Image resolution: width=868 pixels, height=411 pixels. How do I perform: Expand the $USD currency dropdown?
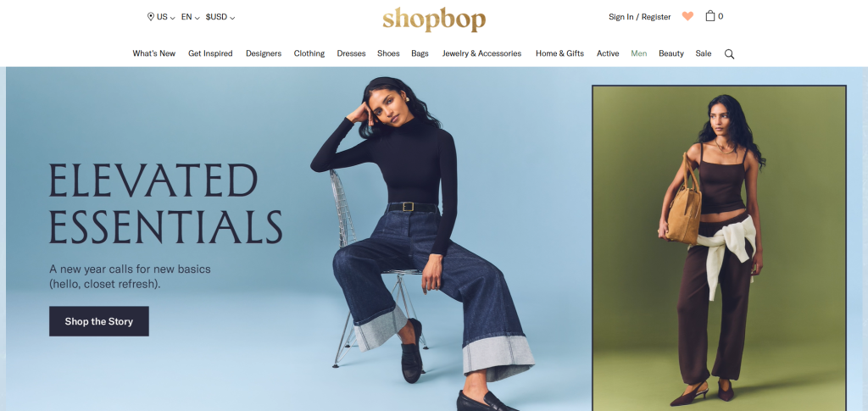[220, 17]
